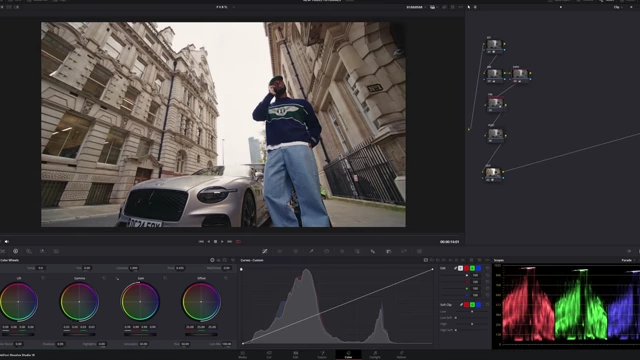
Task: Adjust the Soft Clip Low slider handle
Action: coord(472,311)
